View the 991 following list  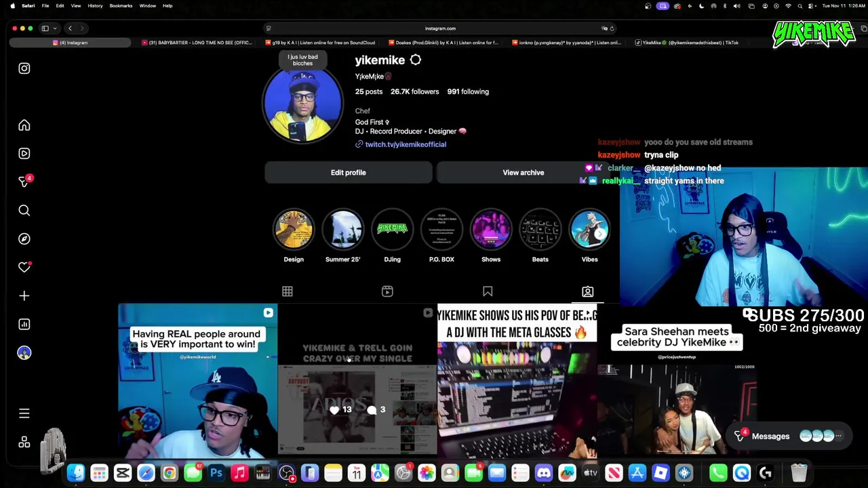(x=467, y=91)
